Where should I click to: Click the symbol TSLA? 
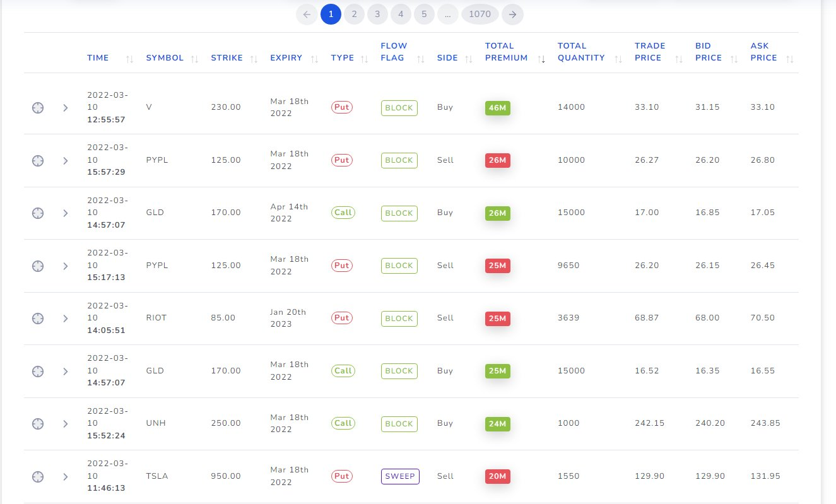click(x=157, y=476)
